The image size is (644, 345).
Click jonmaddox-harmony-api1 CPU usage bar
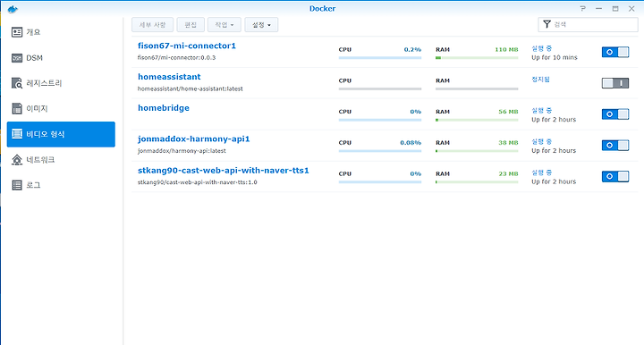pyautogui.click(x=380, y=151)
